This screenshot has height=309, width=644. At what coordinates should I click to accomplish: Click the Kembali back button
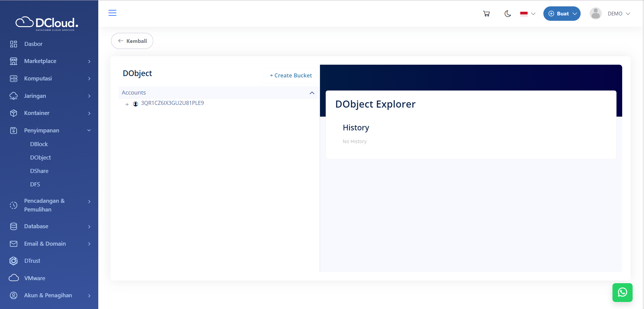pos(132,41)
